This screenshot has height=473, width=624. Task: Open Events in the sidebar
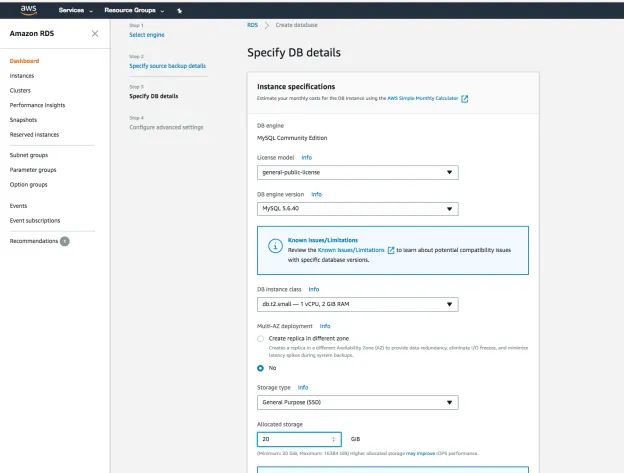pyautogui.click(x=18, y=206)
